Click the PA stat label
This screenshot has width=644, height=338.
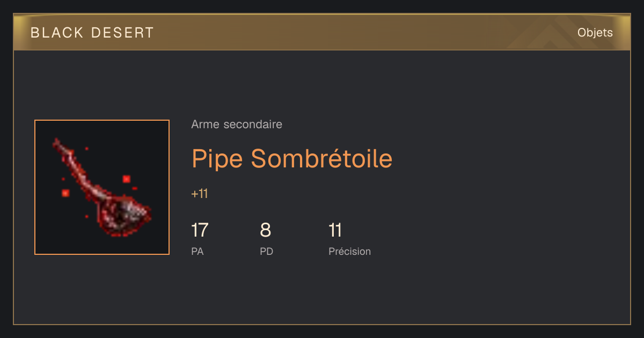[197, 251]
